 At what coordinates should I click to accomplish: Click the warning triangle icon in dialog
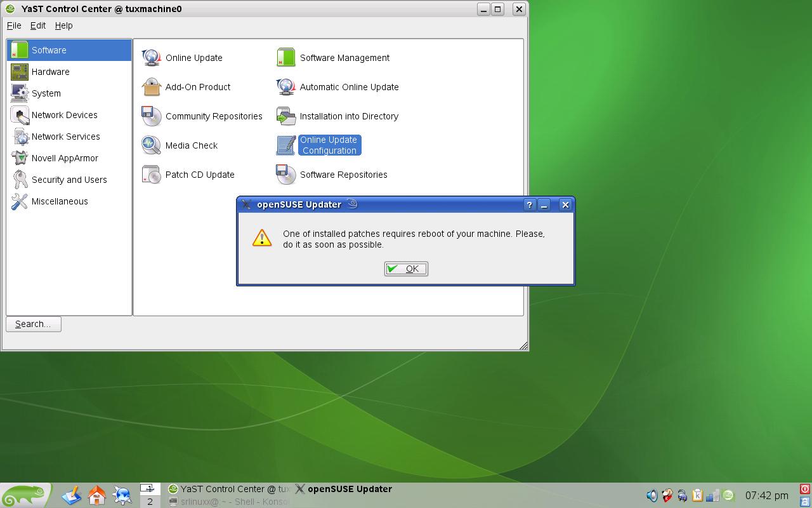click(262, 238)
